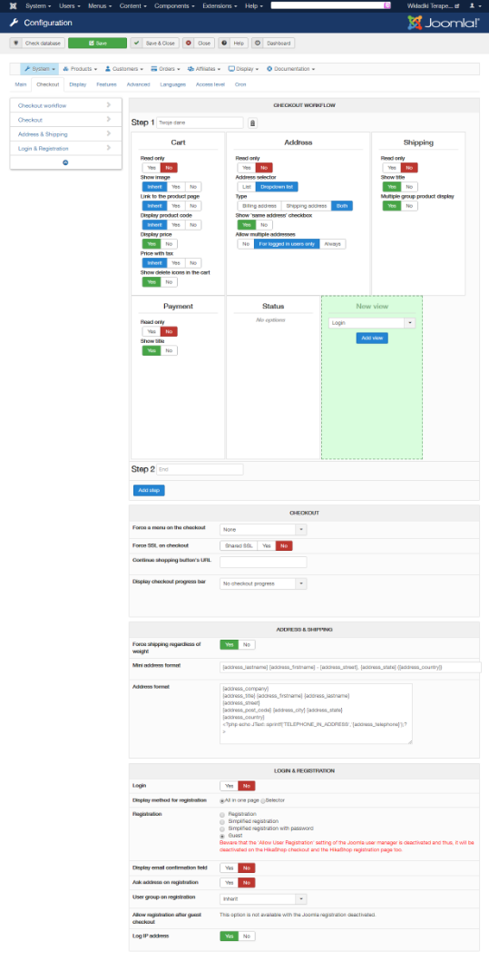Switch to the Main tab
Image resolution: width=489 pixels, height=980 pixels.
(21, 83)
